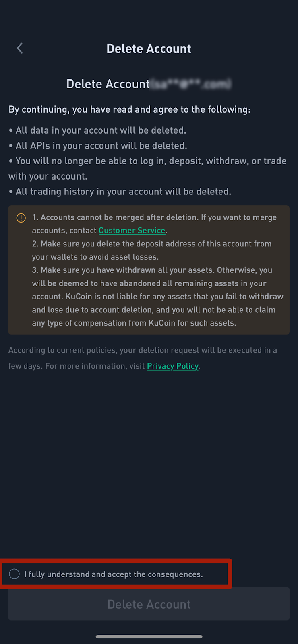Tap 'You will no longer be able' bullet
The width and height of the screenshot is (298, 644).
click(147, 169)
